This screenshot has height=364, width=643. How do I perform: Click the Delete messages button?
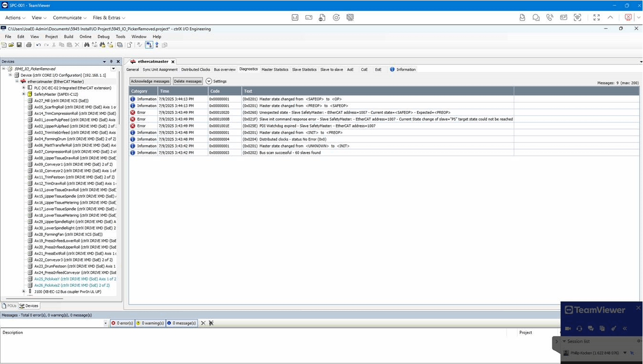[187, 81]
